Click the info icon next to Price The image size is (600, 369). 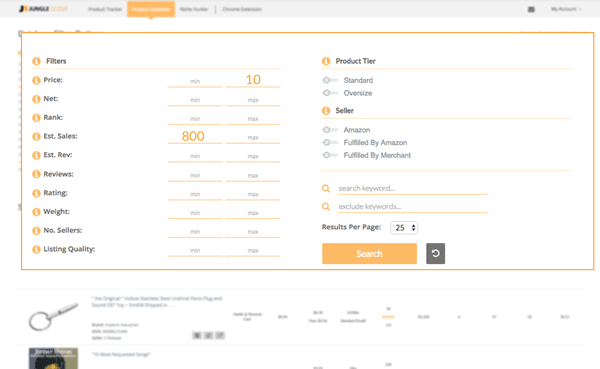click(x=36, y=80)
